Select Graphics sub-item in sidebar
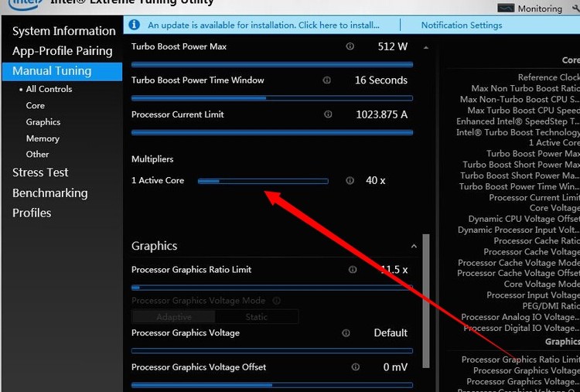580x392 pixels. point(43,122)
